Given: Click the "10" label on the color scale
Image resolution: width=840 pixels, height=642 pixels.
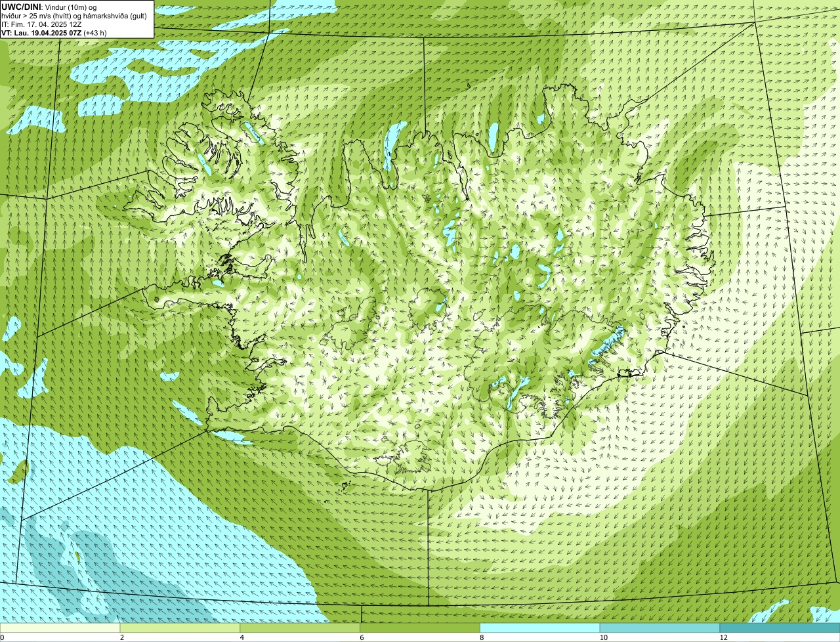Looking at the screenshot, I should coord(602,637).
